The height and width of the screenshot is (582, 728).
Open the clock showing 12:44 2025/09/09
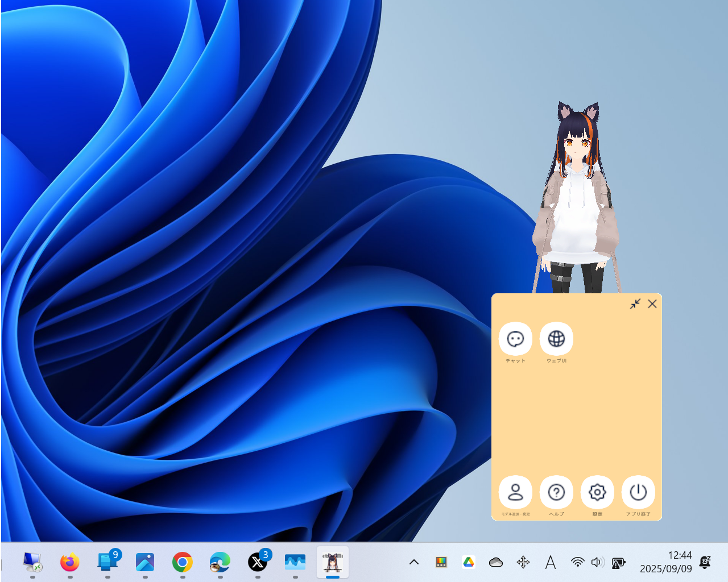click(665, 562)
